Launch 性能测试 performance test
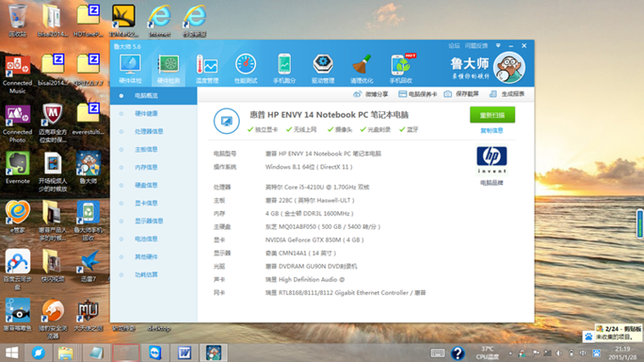The height and width of the screenshot is (362, 644). pos(246,69)
